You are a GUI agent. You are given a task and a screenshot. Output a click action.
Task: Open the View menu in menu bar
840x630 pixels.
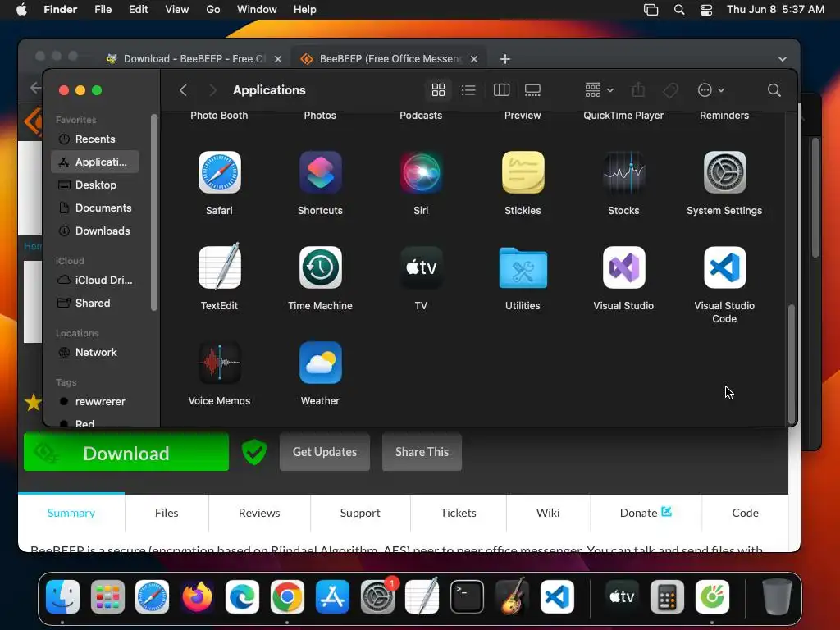point(177,10)
